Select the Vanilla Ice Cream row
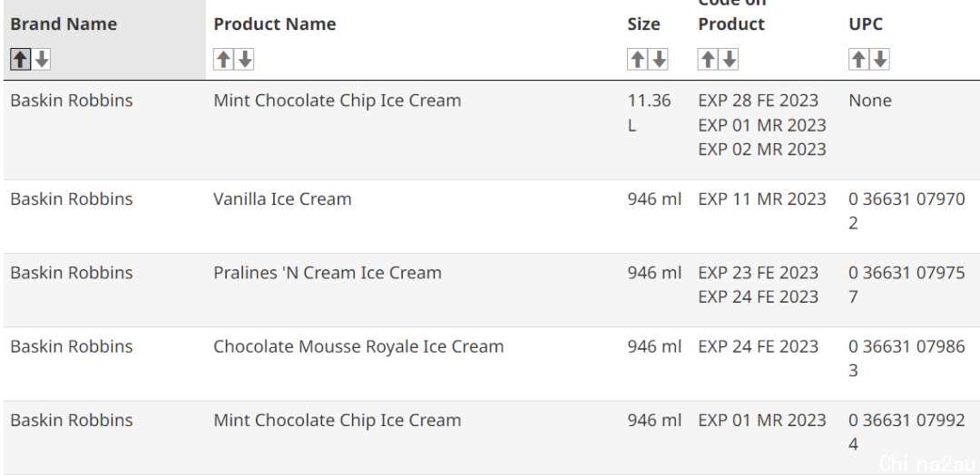This screenshot has width=980, height=475. point(491,217)
